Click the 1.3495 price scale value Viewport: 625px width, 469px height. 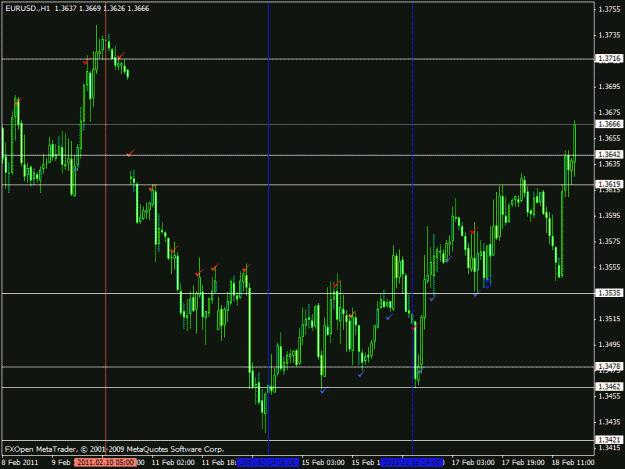click(609, 344)
